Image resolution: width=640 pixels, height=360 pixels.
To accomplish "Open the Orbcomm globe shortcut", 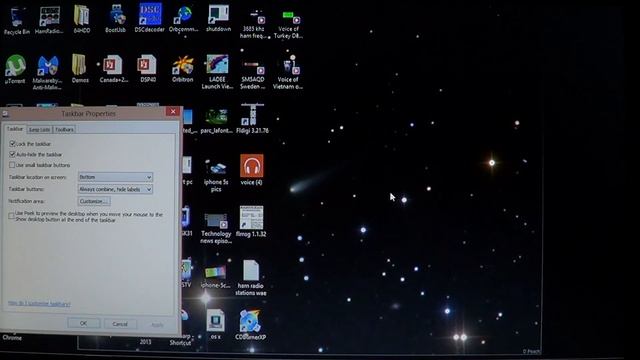I will click(x=183, y=19).
